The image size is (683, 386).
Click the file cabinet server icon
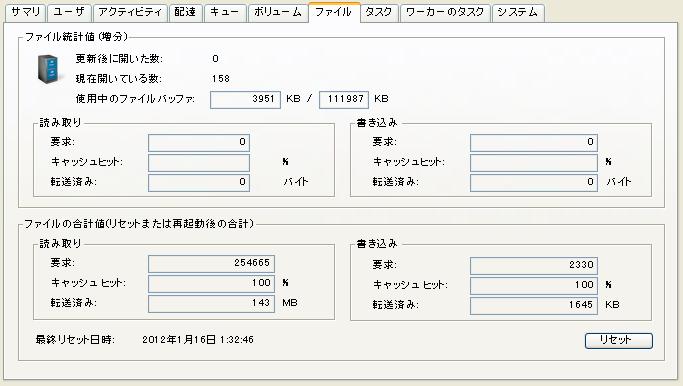tap(48, 69)
